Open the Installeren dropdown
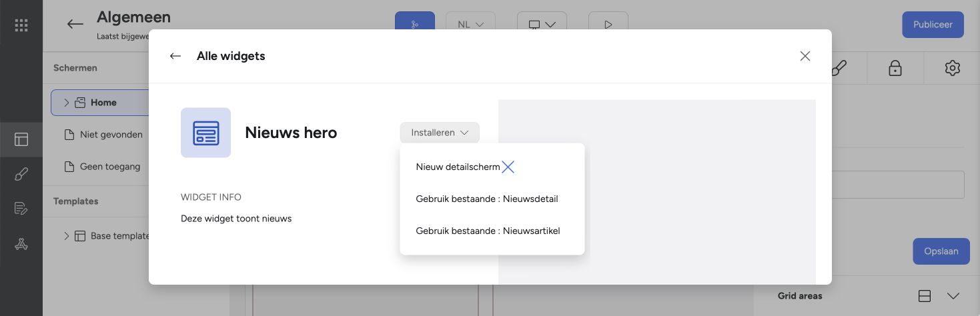The height and width of the screenshot is (316, 980). pyautogui.click(x=440, y=133)
